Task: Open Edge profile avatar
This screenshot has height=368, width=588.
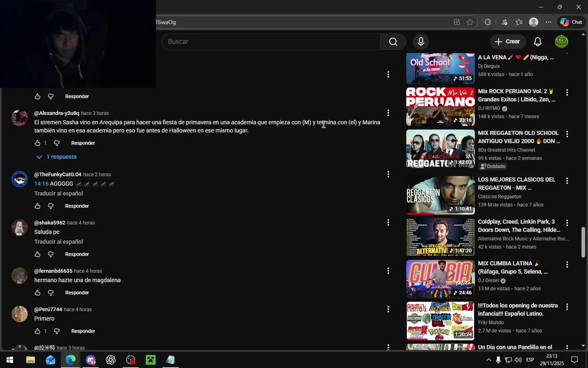Action: (x=533, y=22)
